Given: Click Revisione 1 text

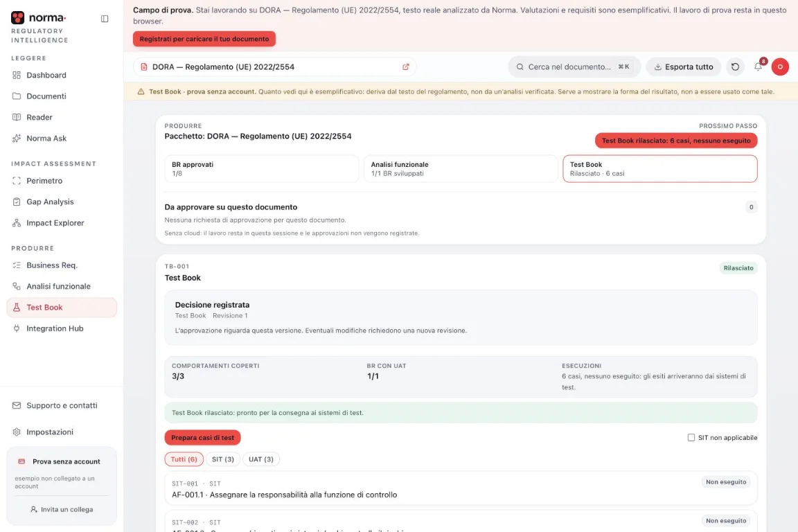Looking at the screenshot, I should point(230,316).
